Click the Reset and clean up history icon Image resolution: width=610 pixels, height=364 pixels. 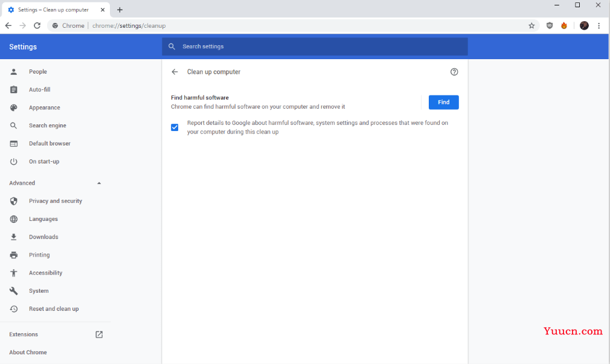(x=14, y=309)
